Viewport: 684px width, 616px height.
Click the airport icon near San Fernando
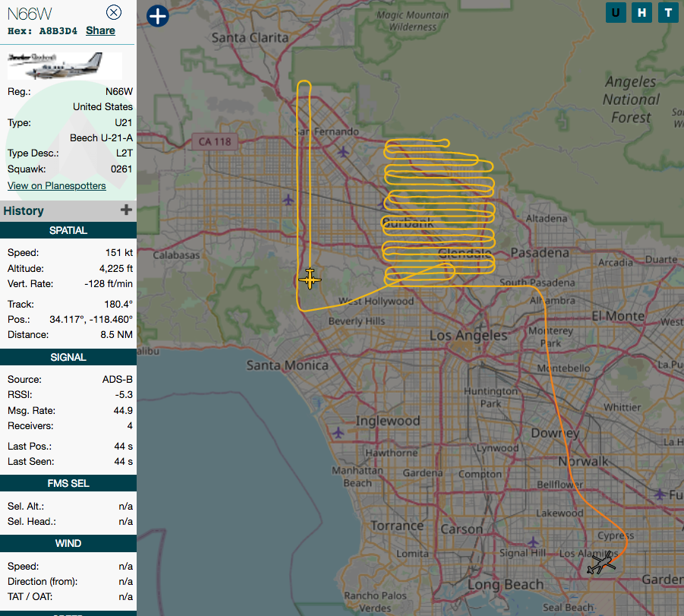[x=343, y=152]
